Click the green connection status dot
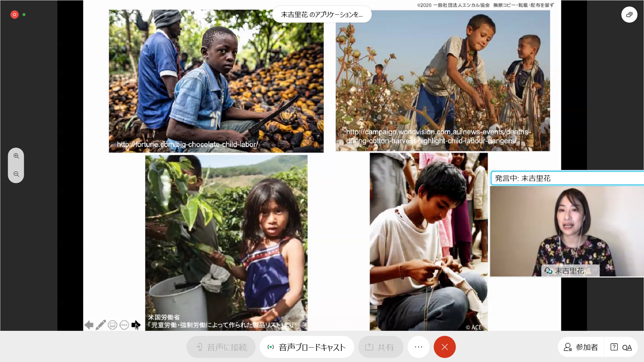The height and width of the screenshot is (362, 644). 24,15
